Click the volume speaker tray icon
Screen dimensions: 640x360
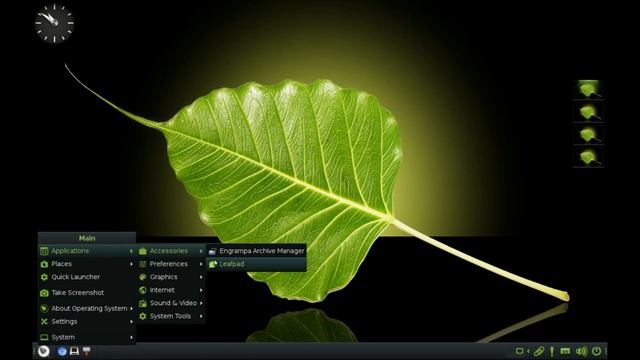(x=581, y=351)
